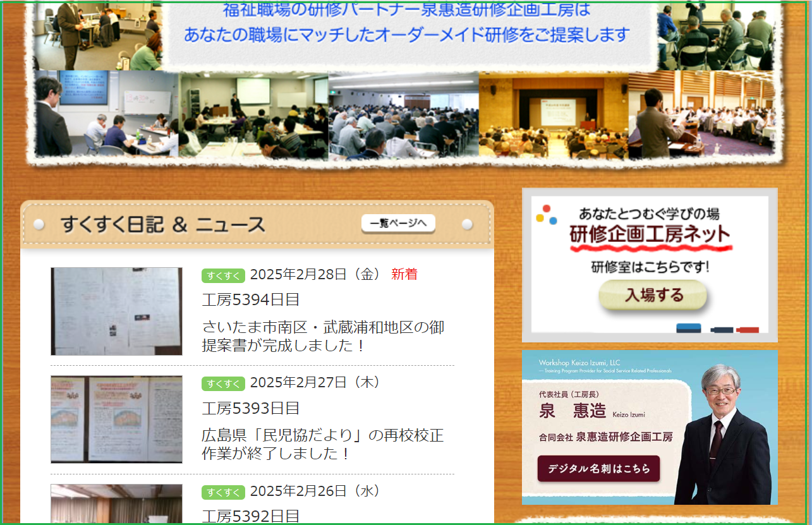
Task: Click 研修室はこちらです! text
Action: coord(650,267)
